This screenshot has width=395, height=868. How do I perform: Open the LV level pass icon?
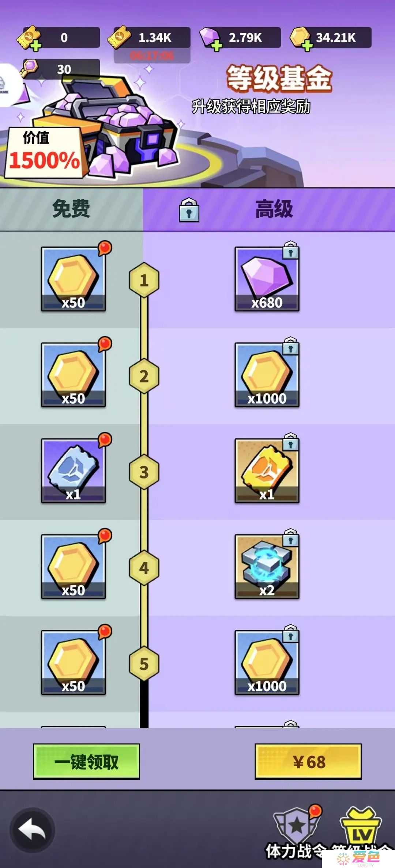click(361, 827)
